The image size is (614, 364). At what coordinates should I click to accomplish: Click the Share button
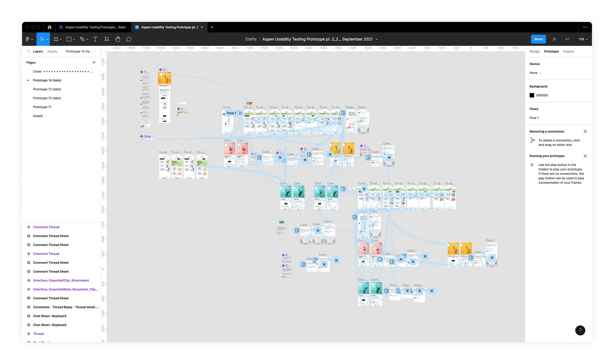click(x=538, y=39)
